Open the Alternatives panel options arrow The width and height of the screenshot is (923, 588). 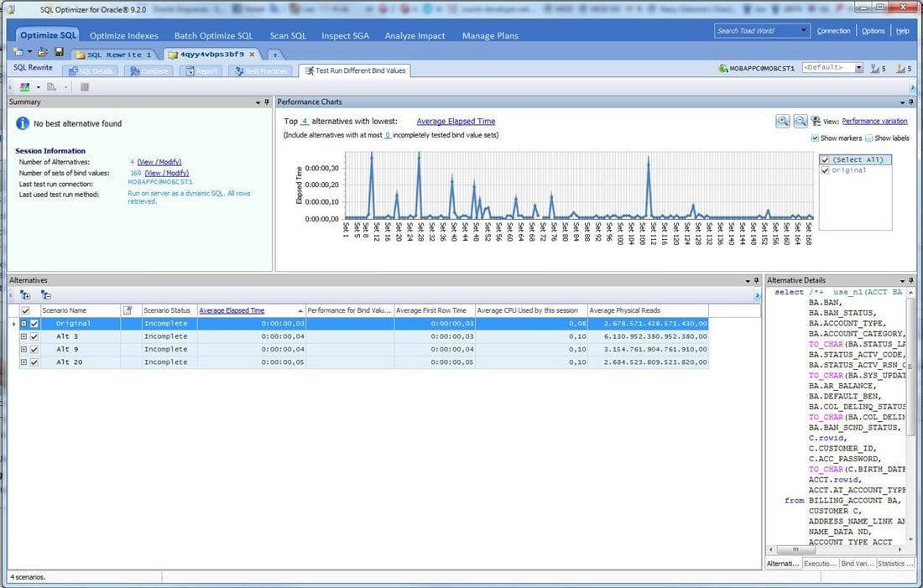[x=748, y=281]
